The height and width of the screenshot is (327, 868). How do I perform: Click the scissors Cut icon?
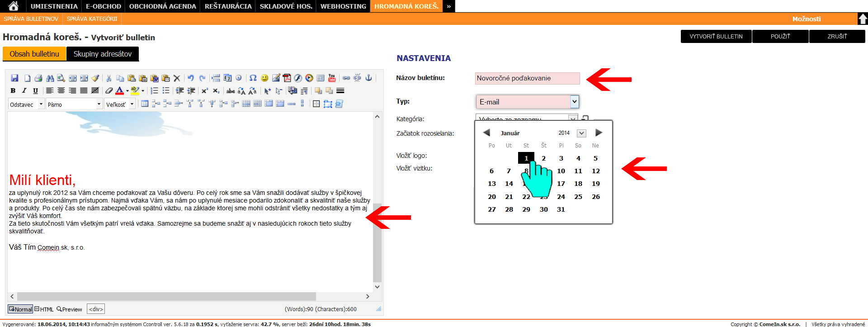coord(108,78)
